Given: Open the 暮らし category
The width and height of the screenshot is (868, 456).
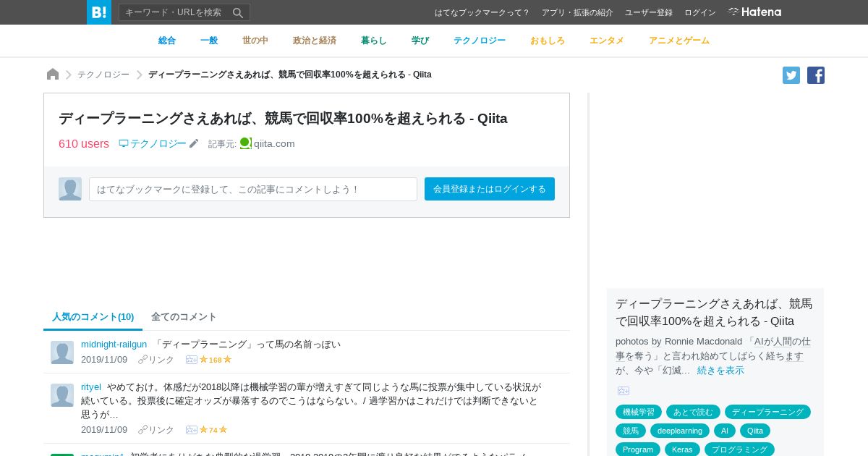Looking at the screenshot, I should [x=374, y=41].
